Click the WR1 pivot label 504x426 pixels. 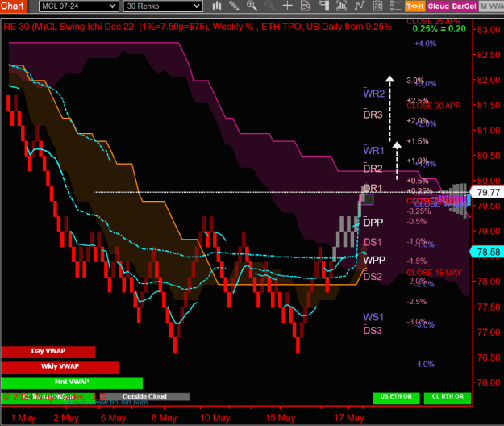(374, 150)
